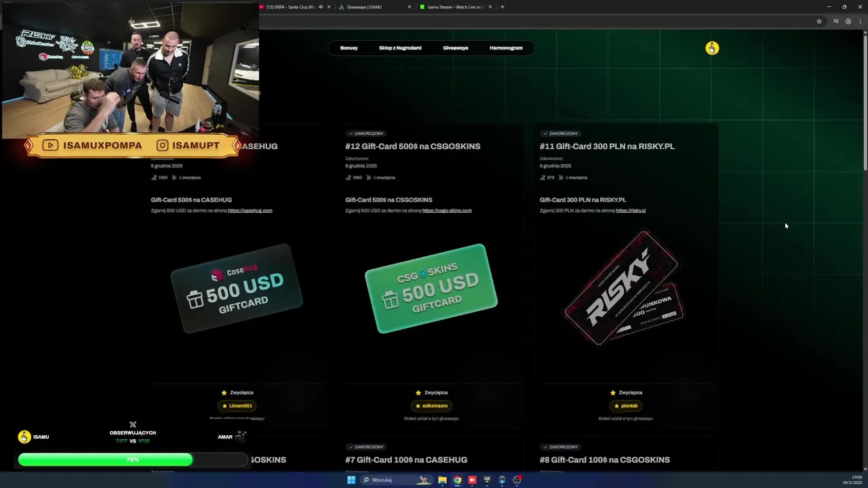The width and height of the screenshot is (868, 488).
Task: Click the Zwycięzca star label above ezikzmacro
Action: (431, 392)
